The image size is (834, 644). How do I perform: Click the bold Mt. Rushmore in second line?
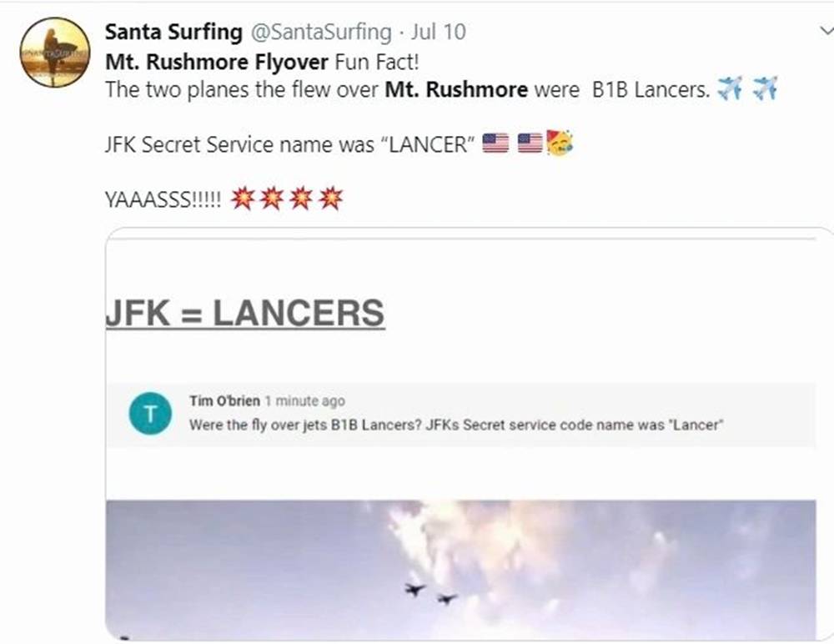[x=456, y=89]
